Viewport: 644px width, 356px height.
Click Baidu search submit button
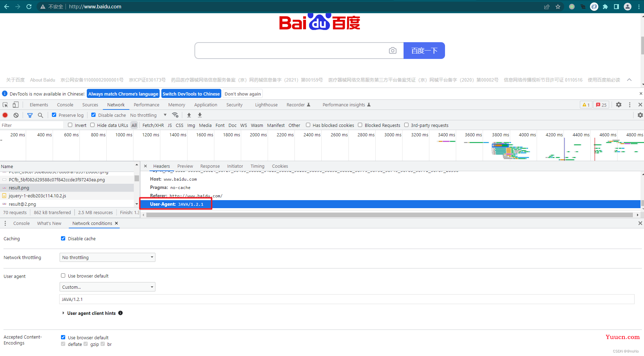pos(424,51)
